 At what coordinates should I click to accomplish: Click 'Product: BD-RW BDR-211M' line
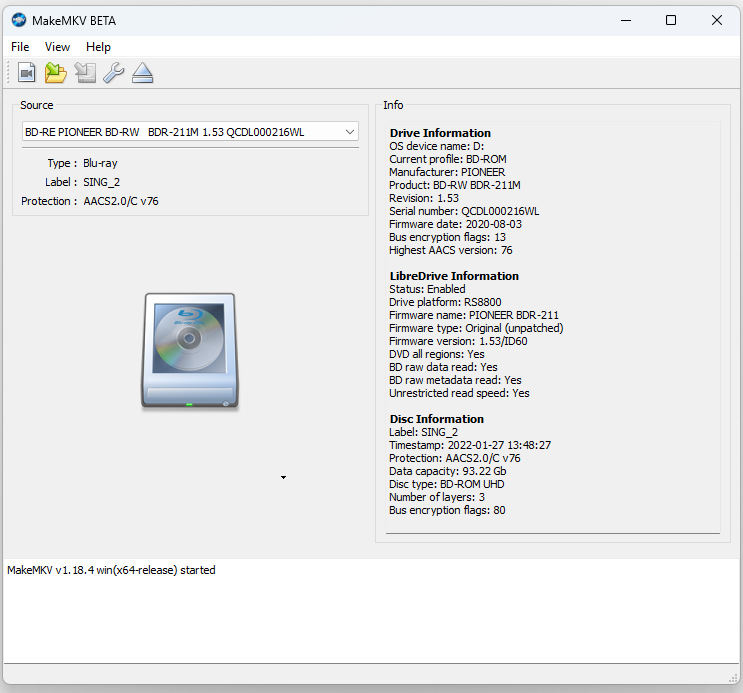(x=454, y=185)
